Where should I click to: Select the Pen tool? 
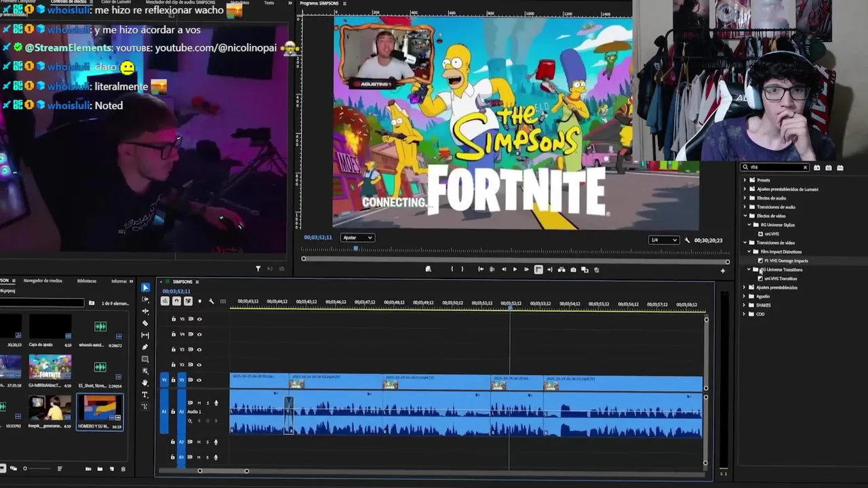coord(145,347)
